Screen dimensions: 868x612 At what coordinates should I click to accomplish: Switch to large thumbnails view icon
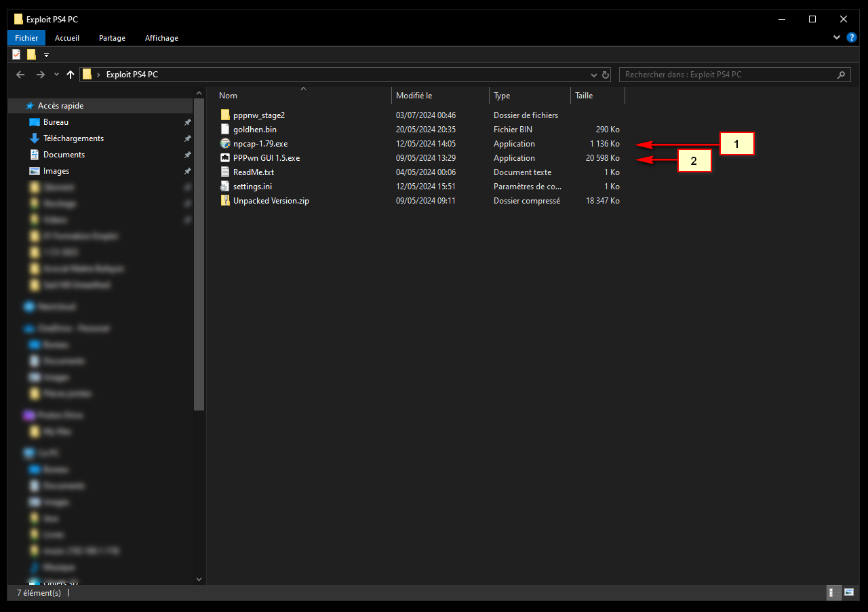(x=849, y=593)
